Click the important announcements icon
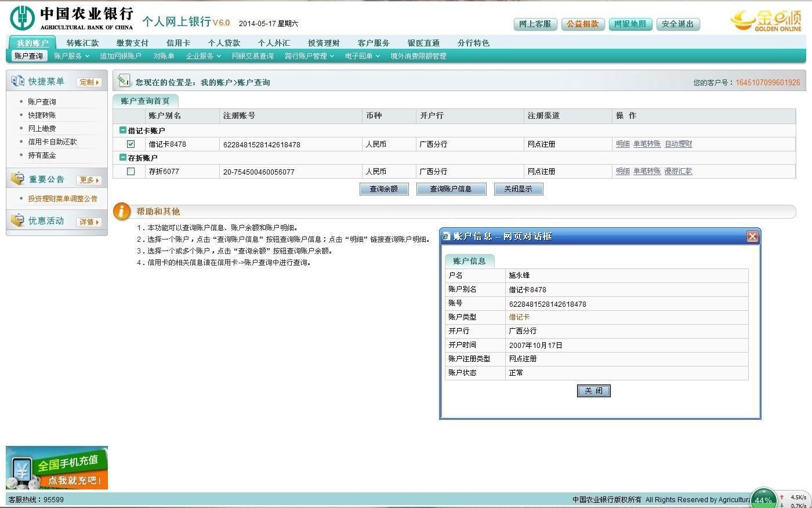812x508 pixels. tap(17, 179)
